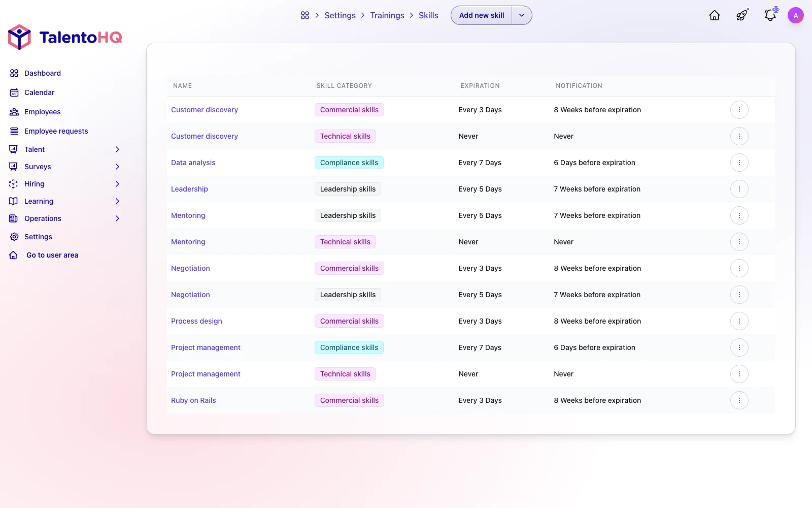812x508 pixels.
Task: Click Technical skills tag in Project management row
Action: pos(345,374)
